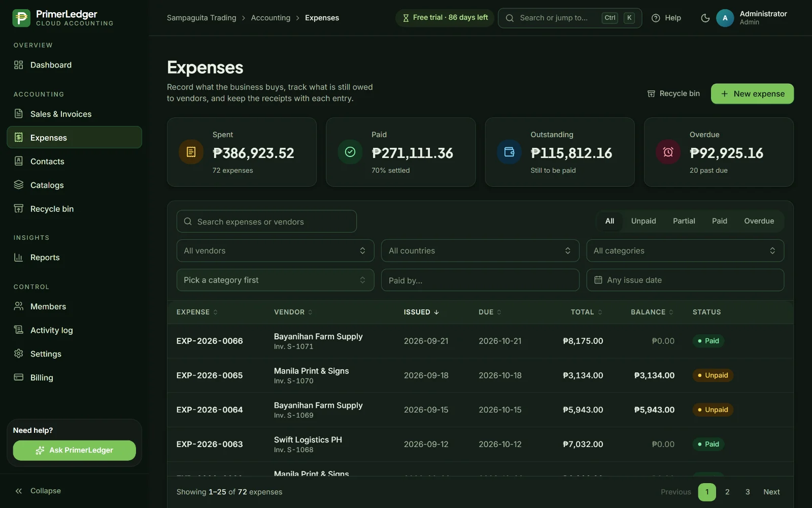Open Dashboard from sidebar
This screenshot has height=508, width=812.
click(x=74, y=65)
